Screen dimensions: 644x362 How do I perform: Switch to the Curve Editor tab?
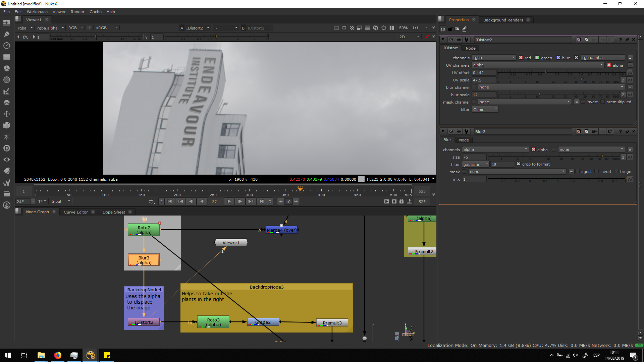76,212
